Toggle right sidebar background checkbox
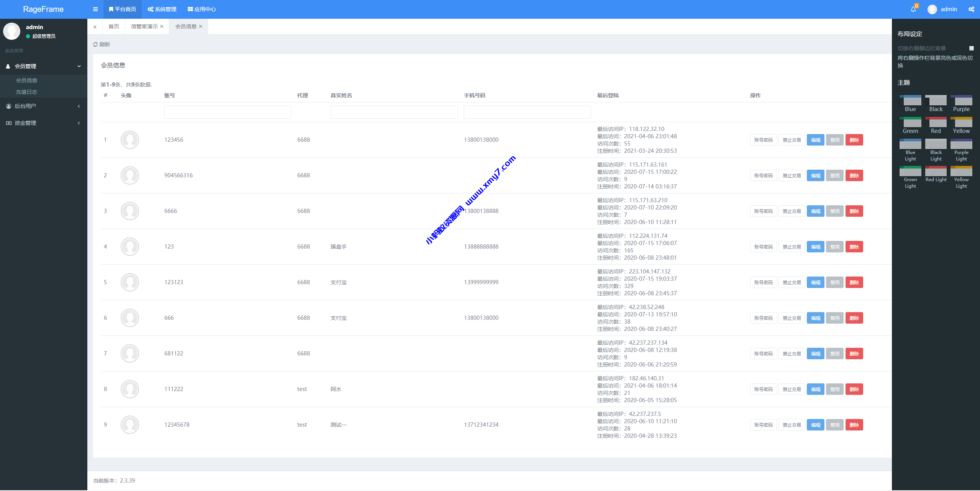This screenshot has height=491, width=980. pos(971,48)
